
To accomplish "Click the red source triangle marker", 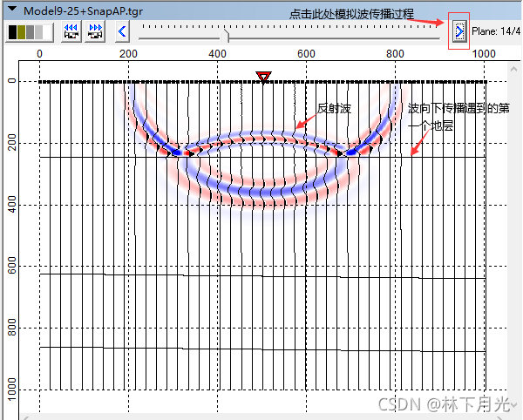I will coord(263,77).
